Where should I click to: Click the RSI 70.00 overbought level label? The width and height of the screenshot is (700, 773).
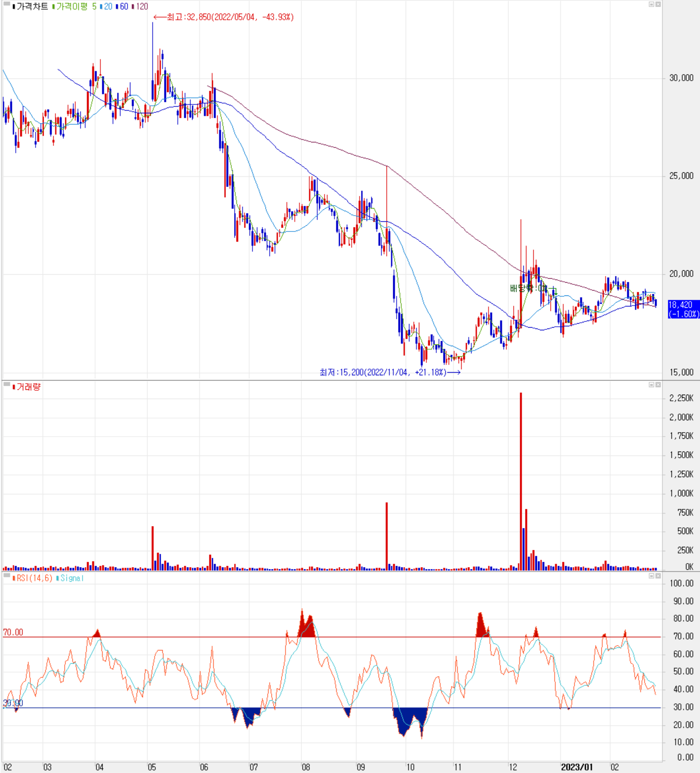13,633
